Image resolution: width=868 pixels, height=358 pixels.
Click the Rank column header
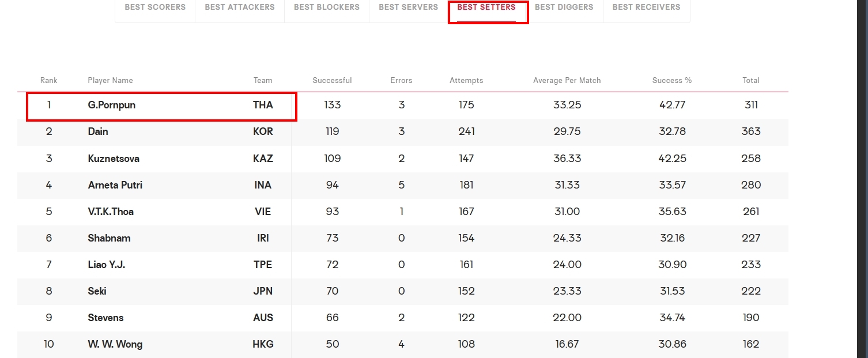click(49, 81)
